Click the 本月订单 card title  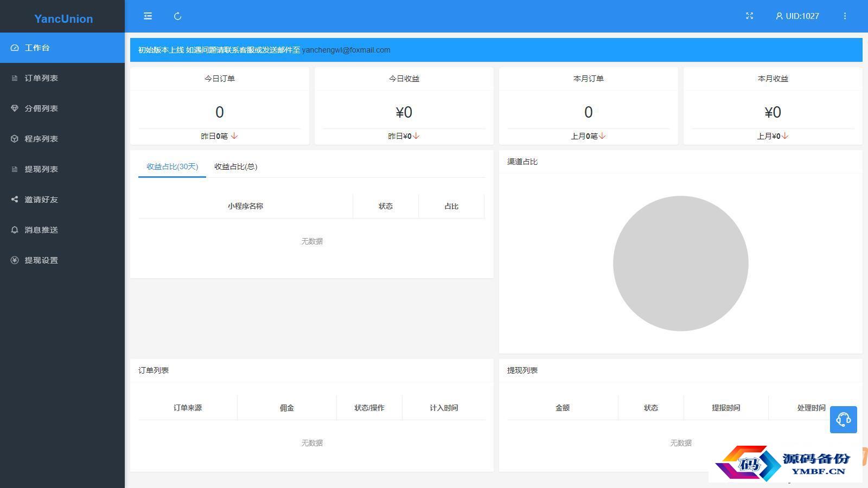tap(588, 79)
